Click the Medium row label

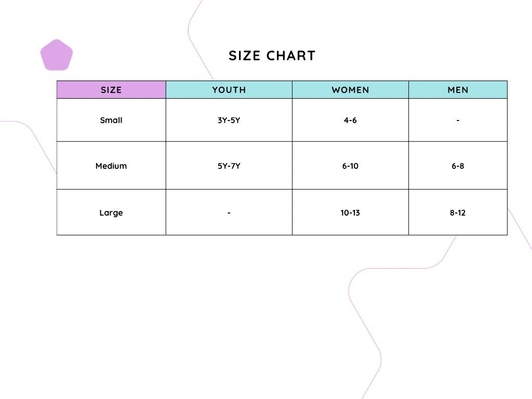coord(111,166)
